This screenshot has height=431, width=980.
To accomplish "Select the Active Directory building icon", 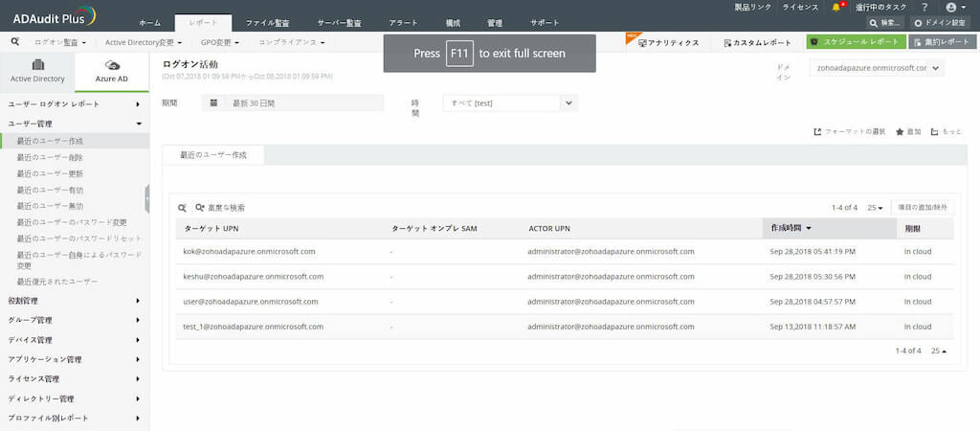I will tap(37, 65).
